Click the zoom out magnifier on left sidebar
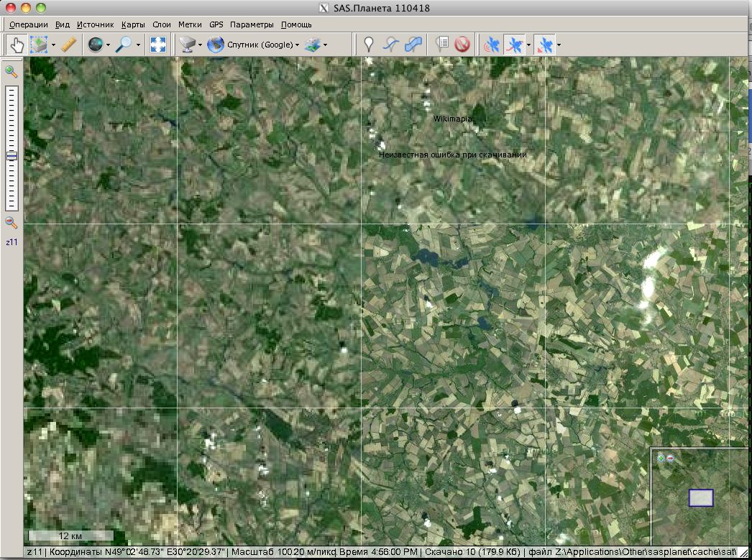Image resolution: width=752 pixels, height=560 pixels. pyautogui.click(x=12, y=223)
